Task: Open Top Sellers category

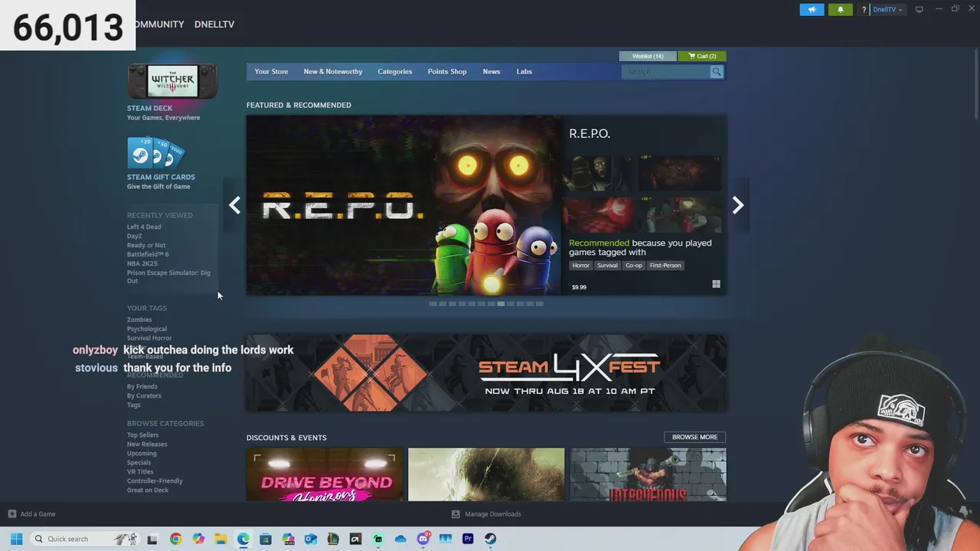Action: (143, 435)
